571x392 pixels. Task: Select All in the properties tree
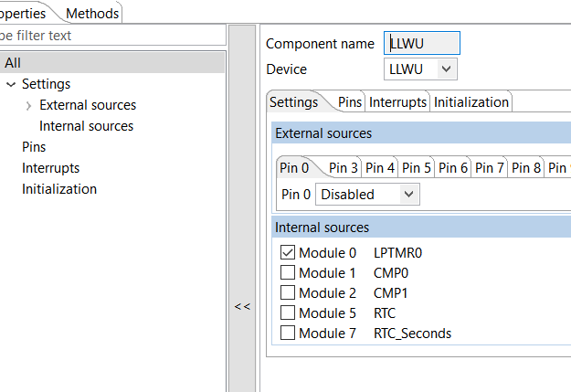12,63
